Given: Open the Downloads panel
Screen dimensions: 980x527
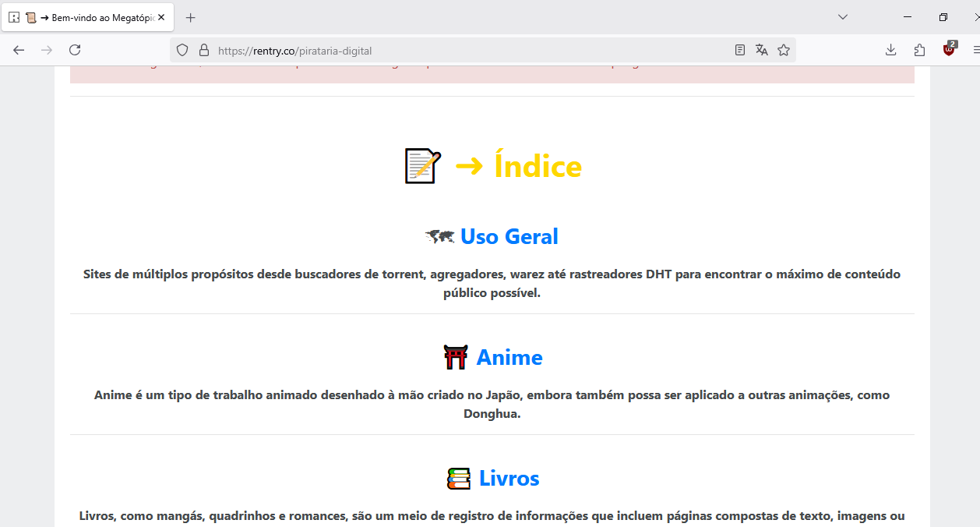Looking at the screenshot, I should [x=891, y=50].
